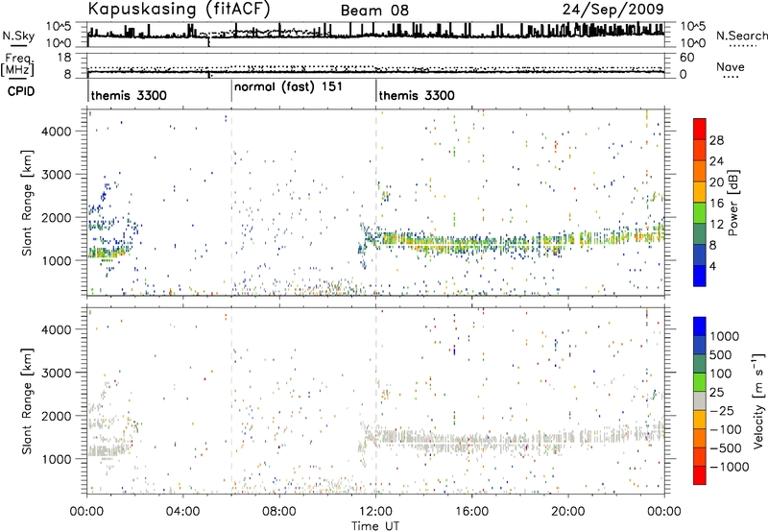Click the '12:00' time axis tick
Image resolution: width=768 pixels, height=532 pixels.
click(375, 512)
